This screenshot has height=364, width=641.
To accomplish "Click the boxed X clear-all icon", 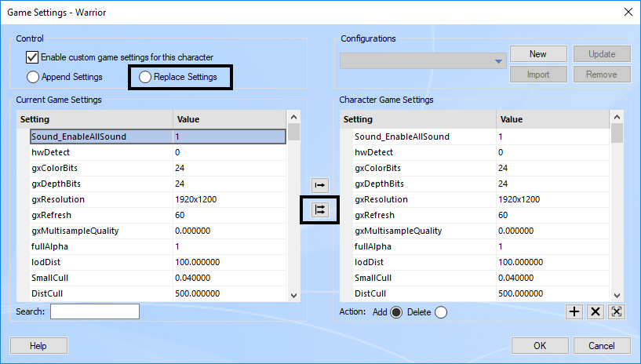I will (x=617, y=311).
